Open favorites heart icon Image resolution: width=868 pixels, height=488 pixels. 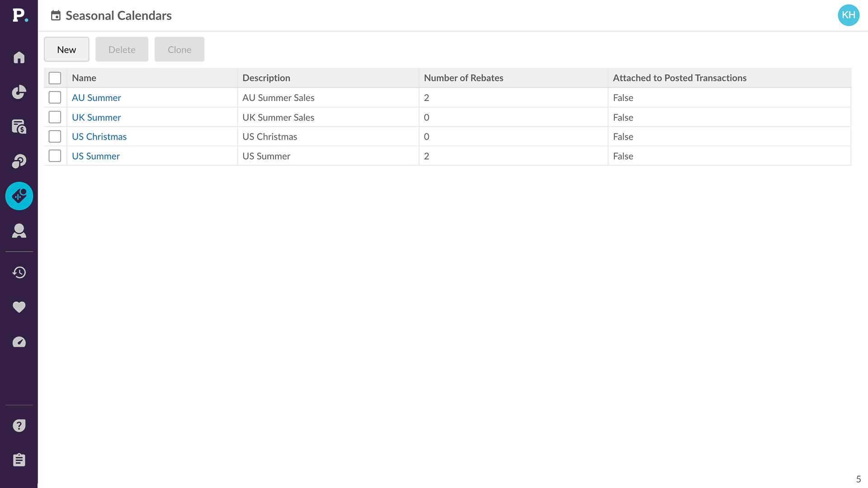19,307
